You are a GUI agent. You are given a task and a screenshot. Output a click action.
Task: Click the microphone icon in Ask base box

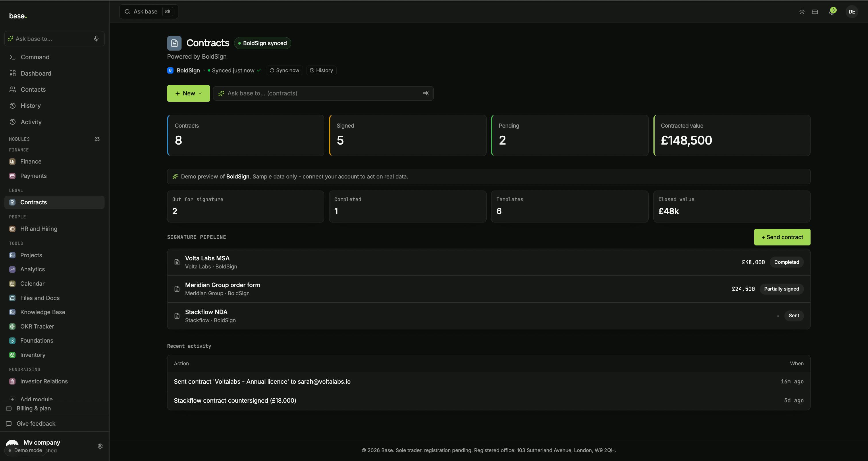click(x=96, y=39)
